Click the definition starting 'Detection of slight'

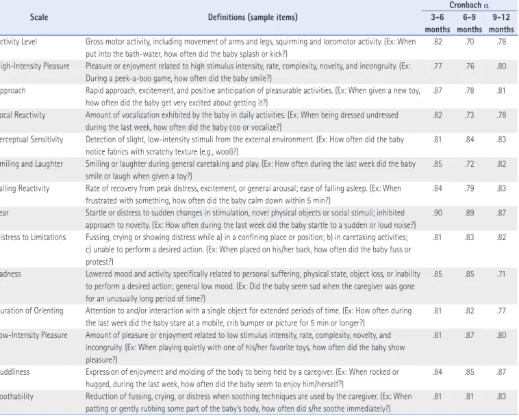pyautogui.click(x=245, y=146)
